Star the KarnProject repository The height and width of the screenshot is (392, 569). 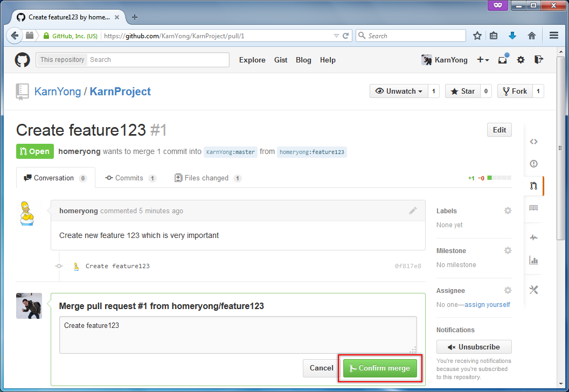click(462, 91)
